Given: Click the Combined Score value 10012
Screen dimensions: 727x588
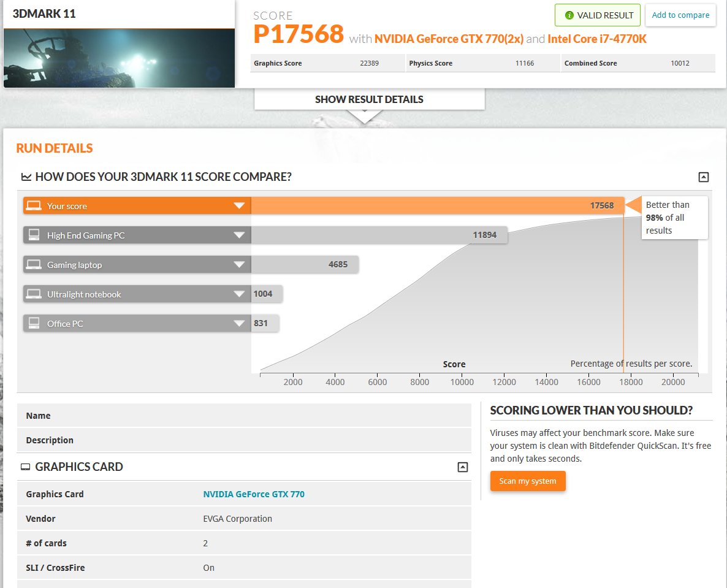Looking at the screenshot, I should point(680,63).
